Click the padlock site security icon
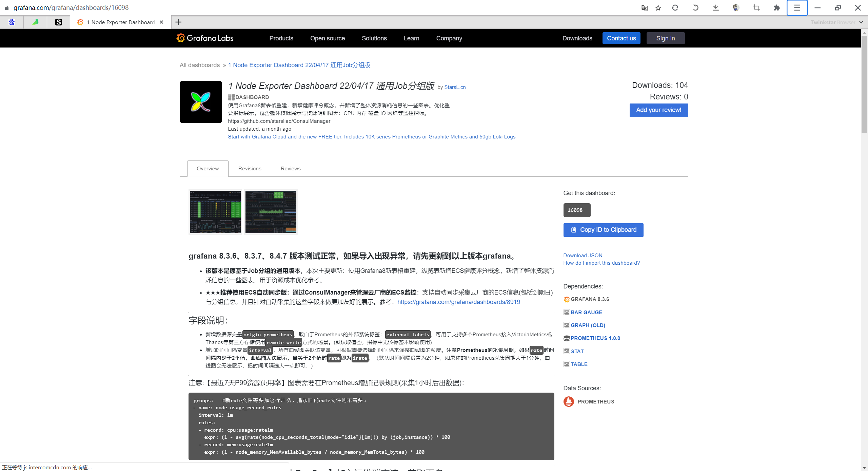 pyautogui.click(x=6, y=7)
